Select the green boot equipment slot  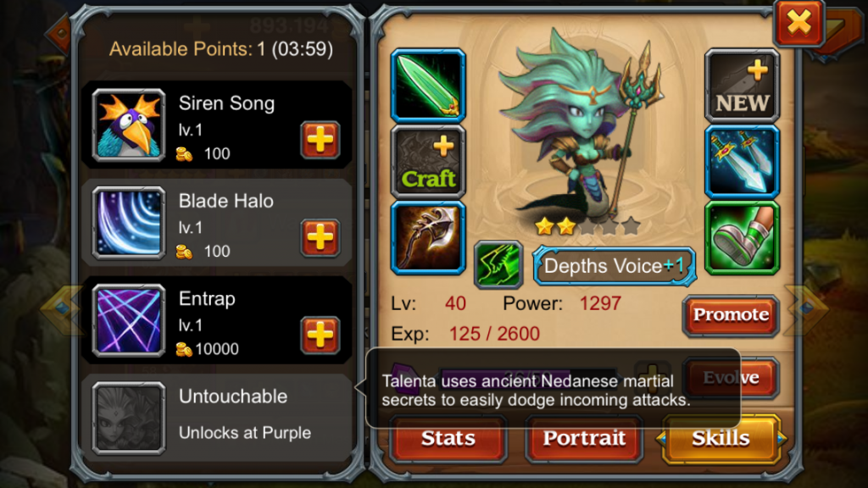742,238
